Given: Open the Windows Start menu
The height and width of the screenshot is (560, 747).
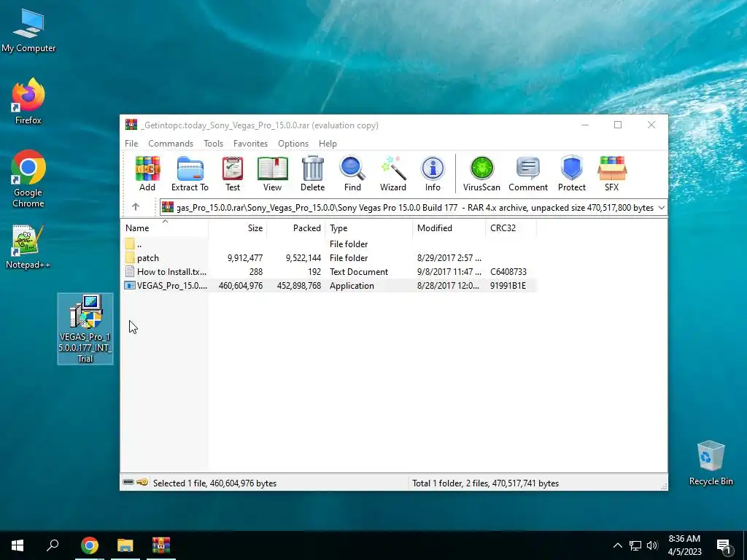Looking at the screenshot, I should 18,545.
